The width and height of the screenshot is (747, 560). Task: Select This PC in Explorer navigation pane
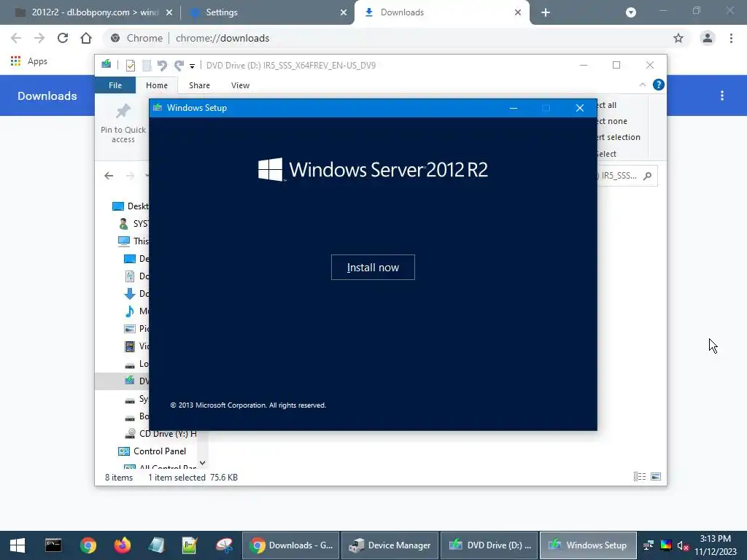[x=133, y=241]
